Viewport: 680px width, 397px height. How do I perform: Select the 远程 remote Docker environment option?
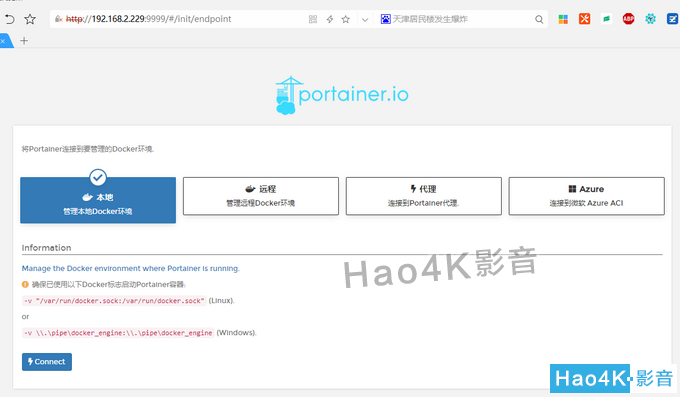[261, 196]
